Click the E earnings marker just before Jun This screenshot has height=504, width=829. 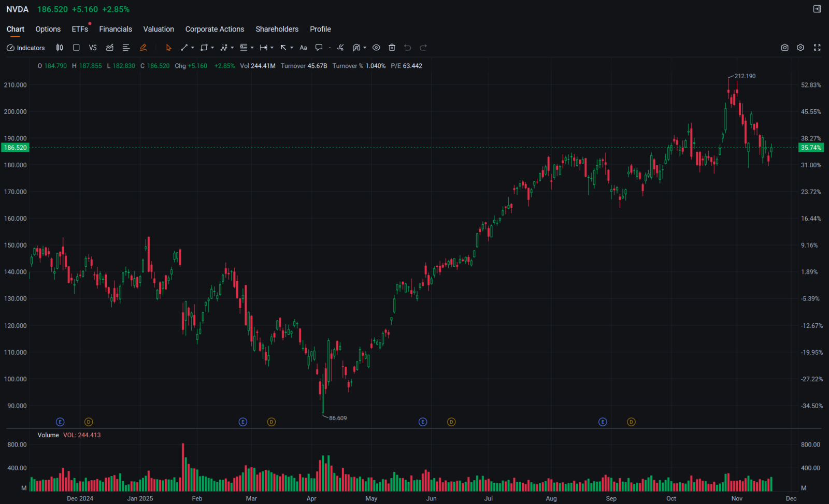tap(423, 422)
